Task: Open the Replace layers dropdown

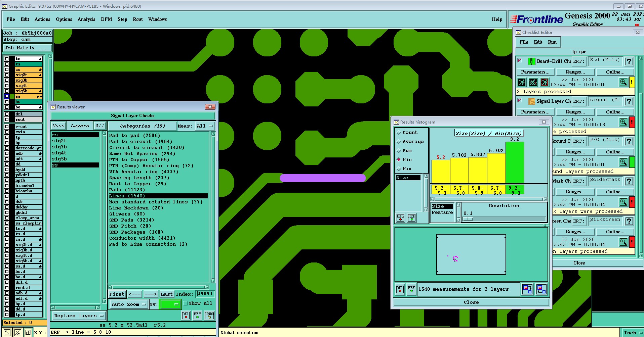Action: point(78,316)
